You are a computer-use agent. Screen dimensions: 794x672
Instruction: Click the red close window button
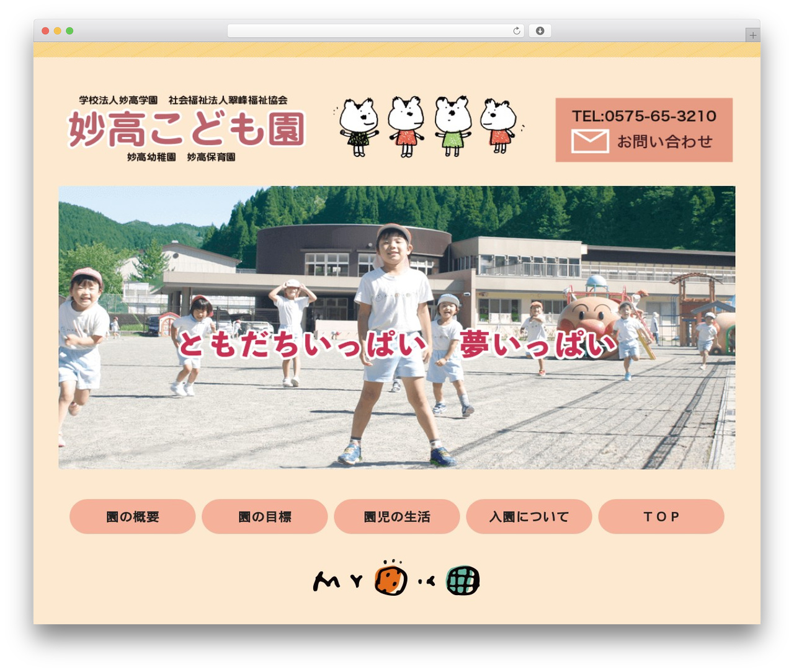tap(45, 31)
